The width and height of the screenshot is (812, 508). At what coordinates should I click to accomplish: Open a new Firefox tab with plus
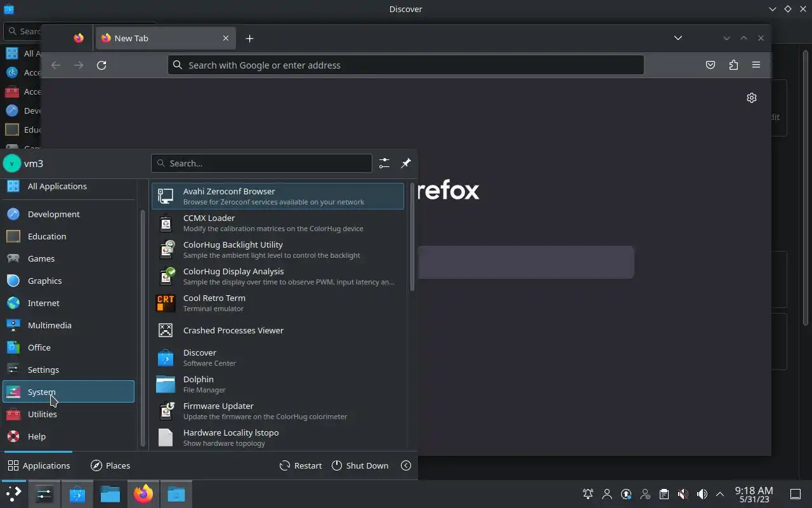(x=249, y=38)
